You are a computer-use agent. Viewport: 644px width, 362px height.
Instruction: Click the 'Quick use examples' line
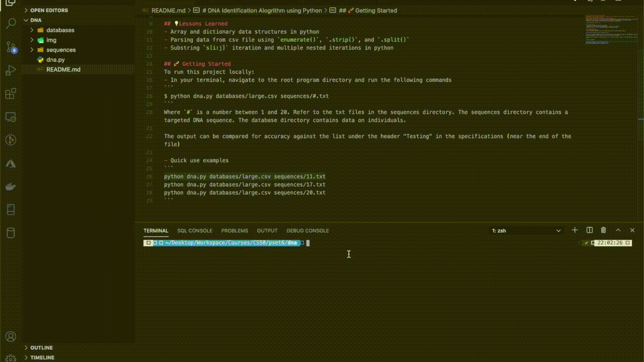pos(196,160)
